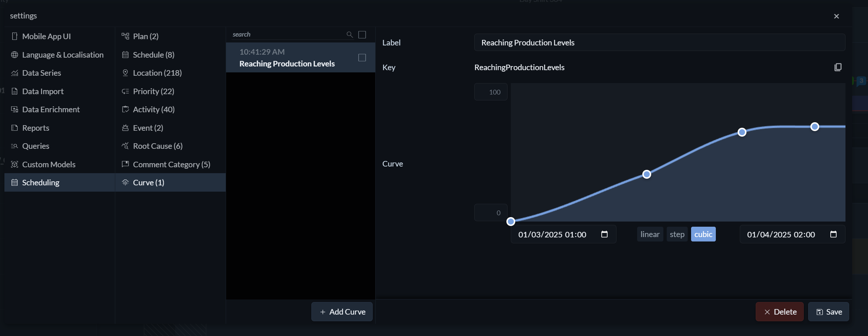Click the second curve control point mid-slope
The width and height of the screenshot is (868, 336).
(x=647, y=174)
